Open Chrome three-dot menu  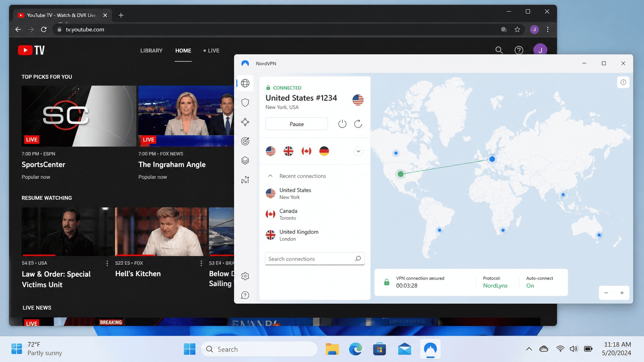pos(548,29)
